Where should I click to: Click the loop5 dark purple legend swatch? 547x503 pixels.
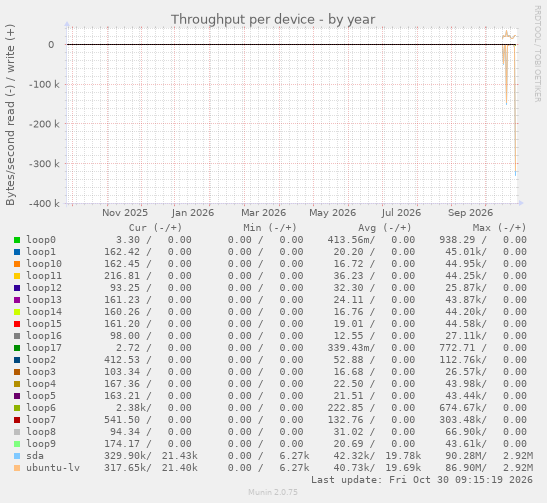click(x=17, y=396)
